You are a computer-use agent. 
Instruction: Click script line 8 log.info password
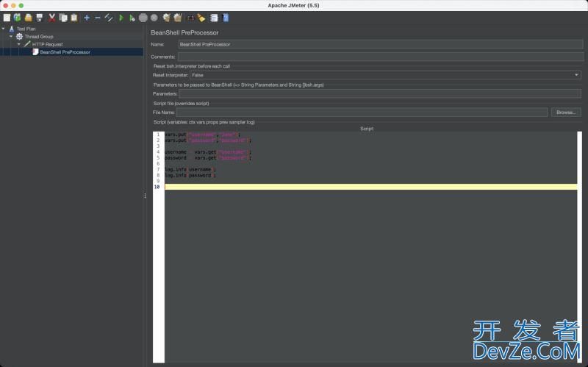point(190,175)
